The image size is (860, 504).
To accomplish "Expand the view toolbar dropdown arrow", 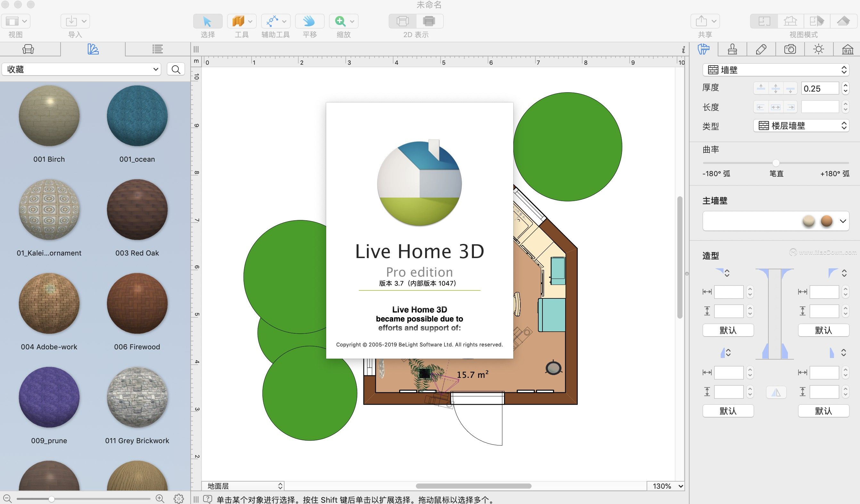I will click(x=25, y=21).
